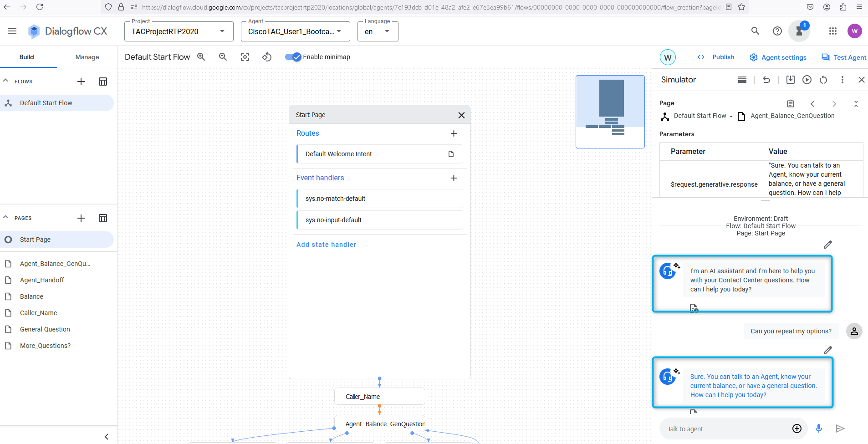Image resolution: width=868 pixels, height=444 pixels.
Task: Open the help question mark icon
Action: pyautogui.click(x=777, y=31)
